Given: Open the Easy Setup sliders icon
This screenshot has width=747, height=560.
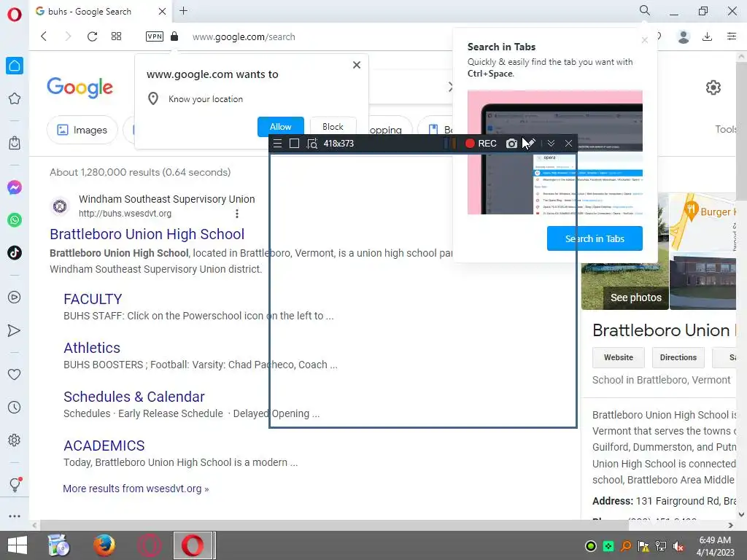Looking at the screenshot, I should [732, 36].
